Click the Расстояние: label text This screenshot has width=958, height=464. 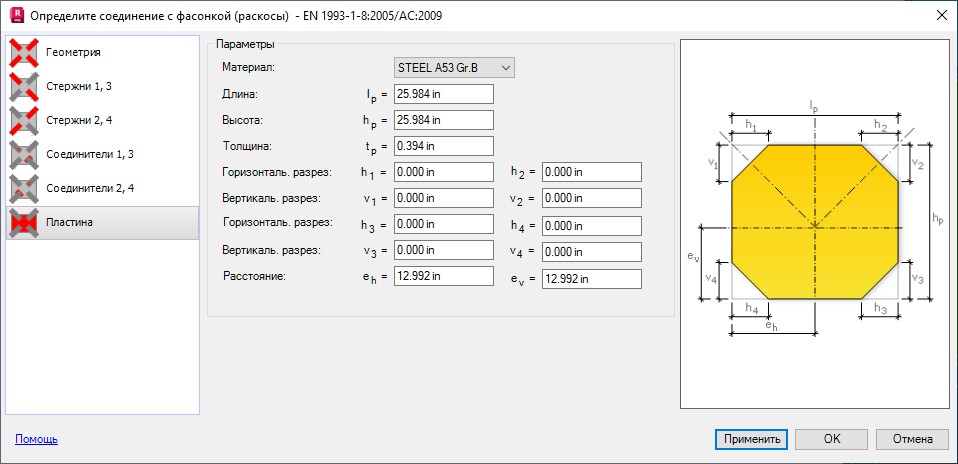pyautogui.click(x=255, y=276)
